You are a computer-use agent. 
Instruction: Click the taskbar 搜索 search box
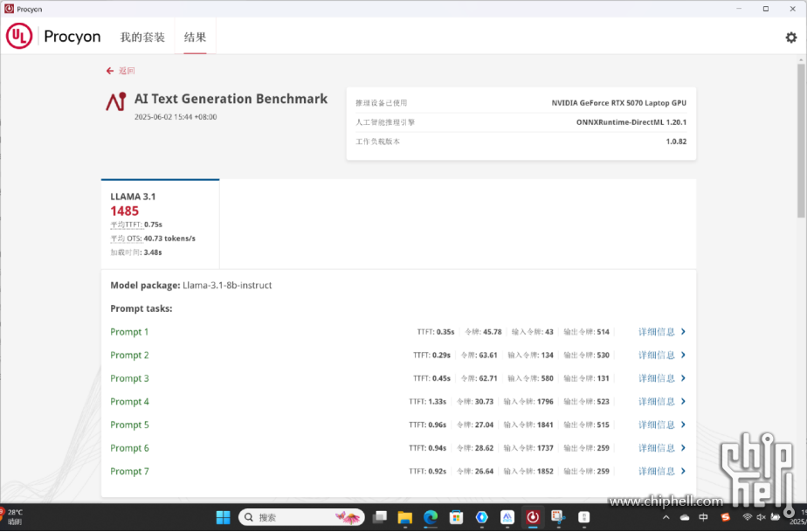(x=301, y=517)
